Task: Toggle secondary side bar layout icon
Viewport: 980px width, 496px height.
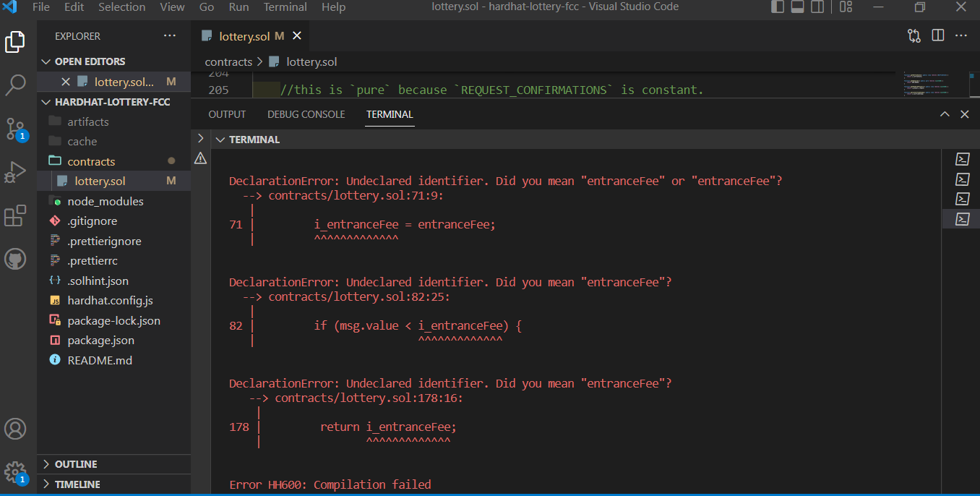Action: (817, 7)
